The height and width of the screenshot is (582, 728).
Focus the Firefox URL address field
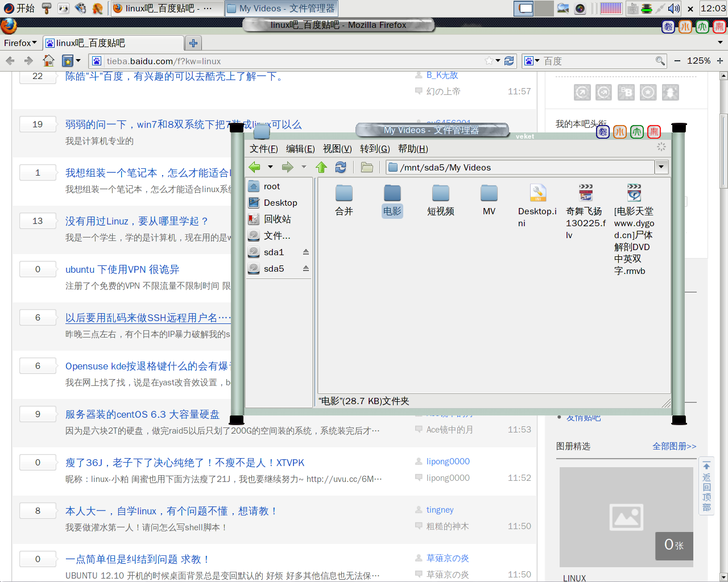pyautogui.click(x=293, y=61)
